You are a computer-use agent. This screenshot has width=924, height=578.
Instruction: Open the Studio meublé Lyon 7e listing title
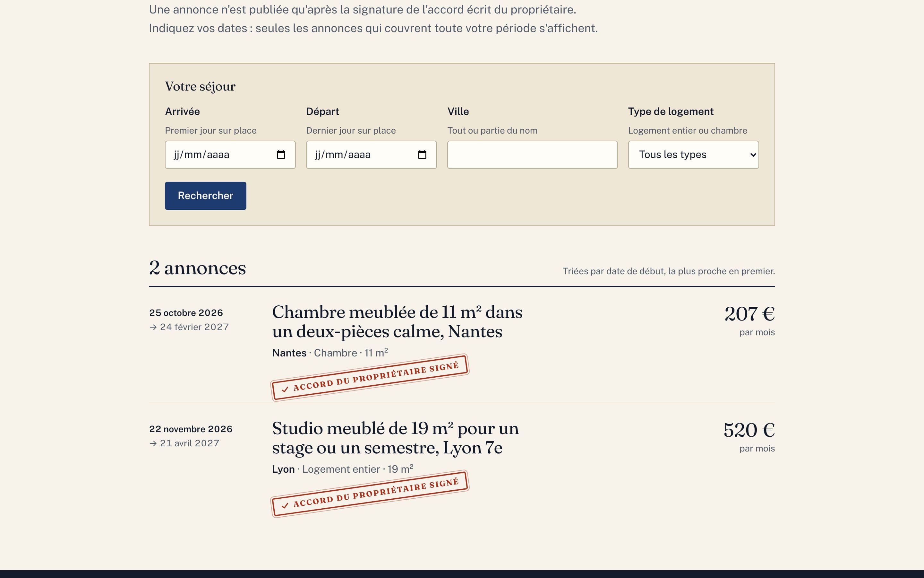pyautogui.click(x=396, y=438)
